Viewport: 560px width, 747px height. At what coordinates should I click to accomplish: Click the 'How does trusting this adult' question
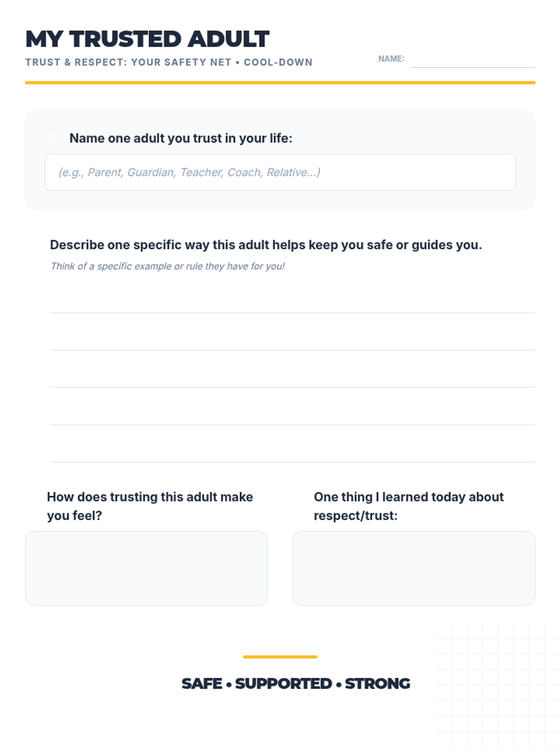pyautogui.click(x=150, y=506)
